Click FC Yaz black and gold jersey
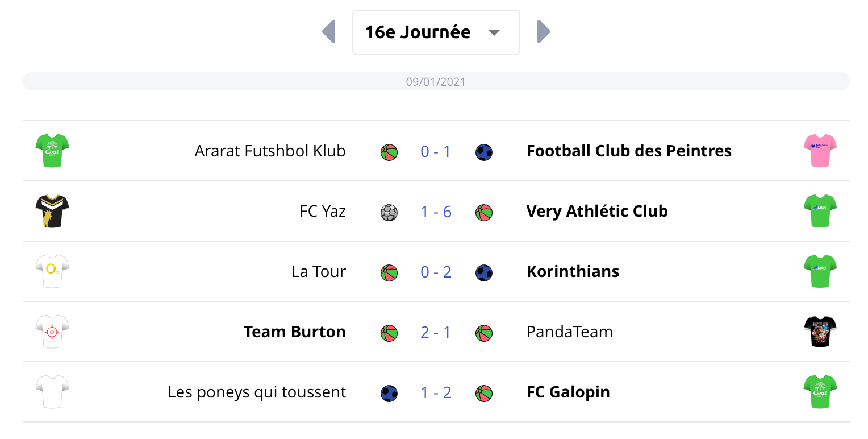 point(52,211)
